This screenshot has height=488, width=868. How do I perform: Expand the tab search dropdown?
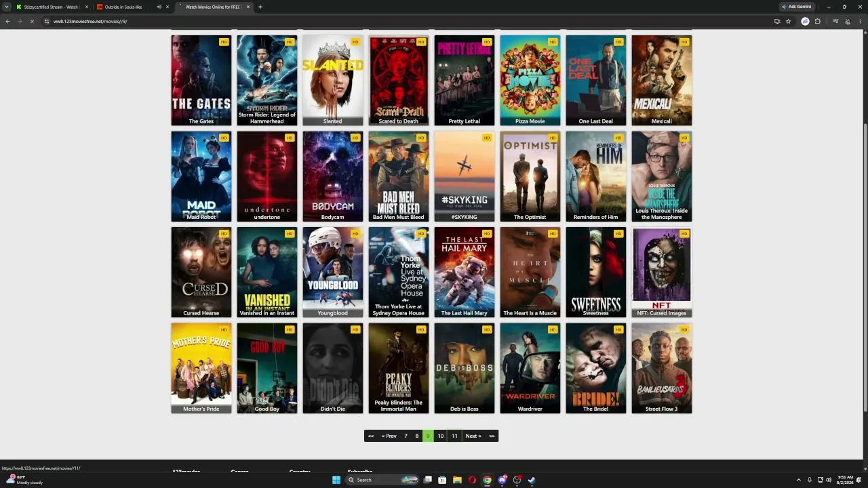(x=7, y=7)
